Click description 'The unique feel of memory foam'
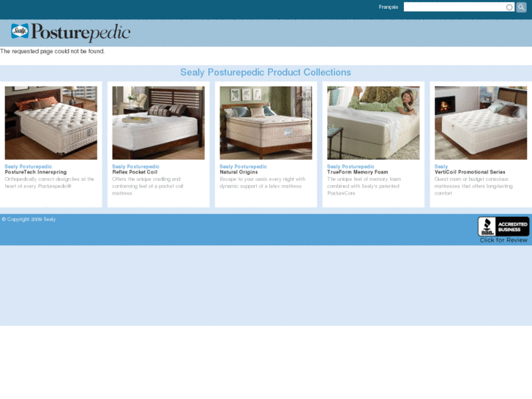 (x=364, y=179)
